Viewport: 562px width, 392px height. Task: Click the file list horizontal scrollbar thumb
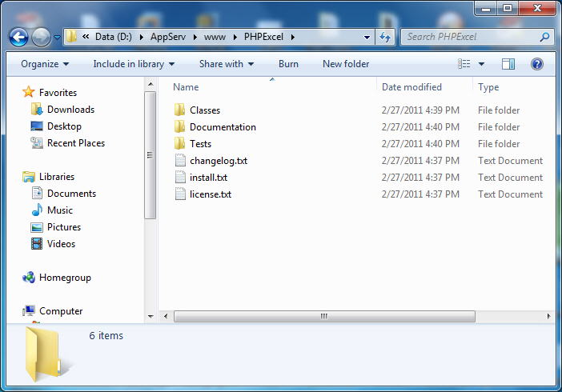[x=324, y=316]
